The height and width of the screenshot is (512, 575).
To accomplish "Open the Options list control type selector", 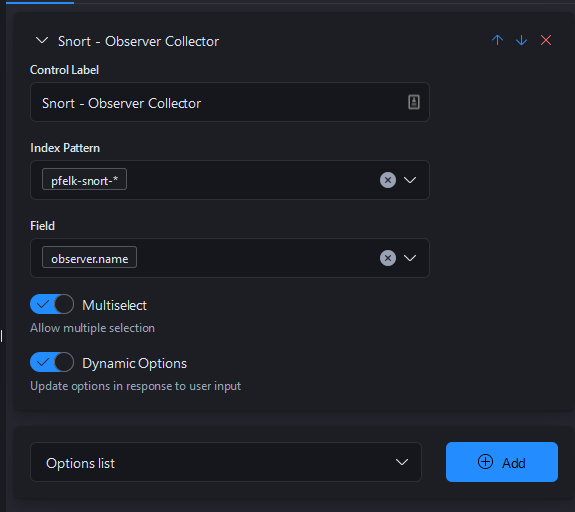I will [x=226, y=462].
